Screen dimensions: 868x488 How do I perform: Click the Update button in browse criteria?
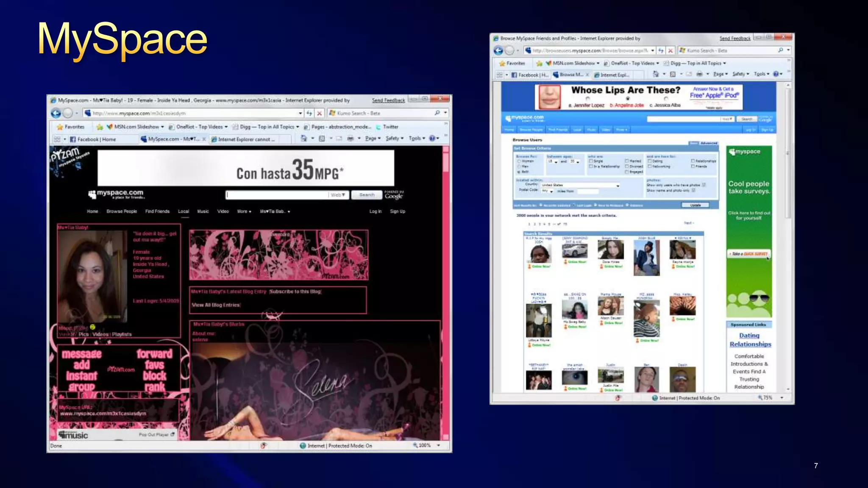coord(695,205)
